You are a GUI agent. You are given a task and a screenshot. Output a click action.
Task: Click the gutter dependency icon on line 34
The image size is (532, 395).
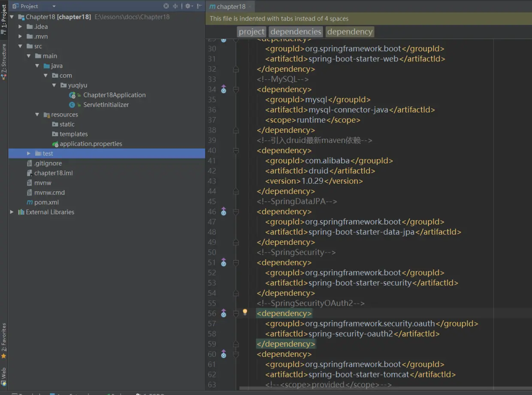click(x=224, y=89)
